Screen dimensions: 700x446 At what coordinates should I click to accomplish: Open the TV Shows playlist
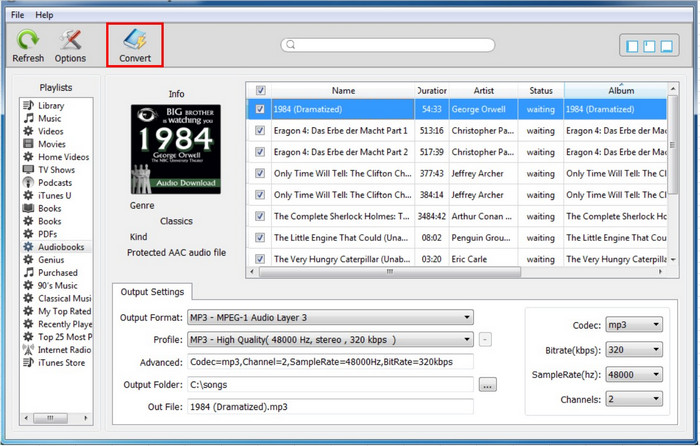pos(56,170)
